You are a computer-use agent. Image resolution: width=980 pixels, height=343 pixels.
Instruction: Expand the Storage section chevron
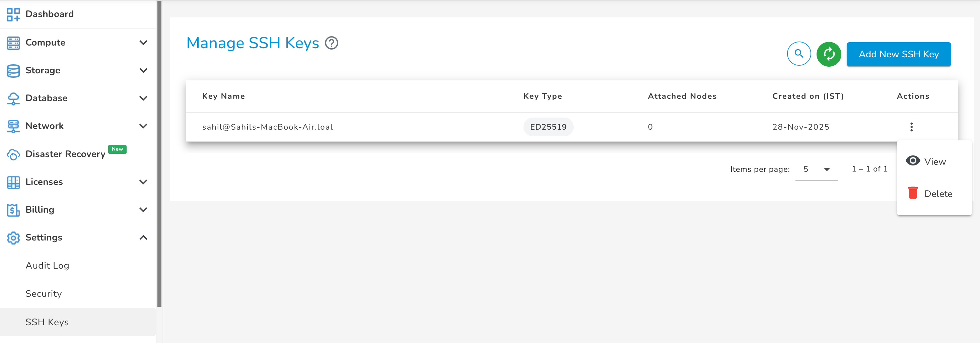pos(143,70)
